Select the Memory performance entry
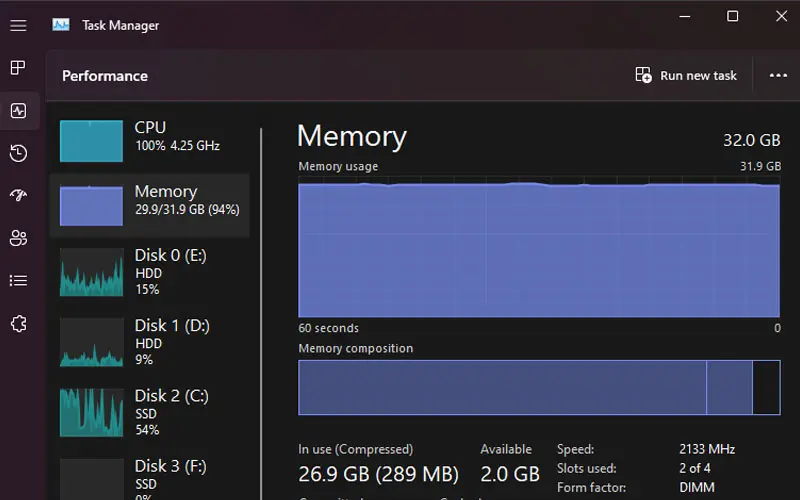The width and height of the screenshot is (800, 500). [x=149, y=205]
